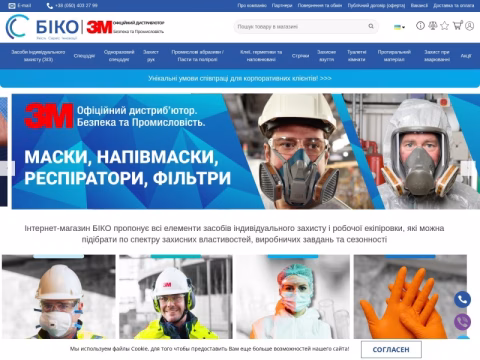Open the Про компанію link
Screen dimensions: 480x360
[252, 6]
